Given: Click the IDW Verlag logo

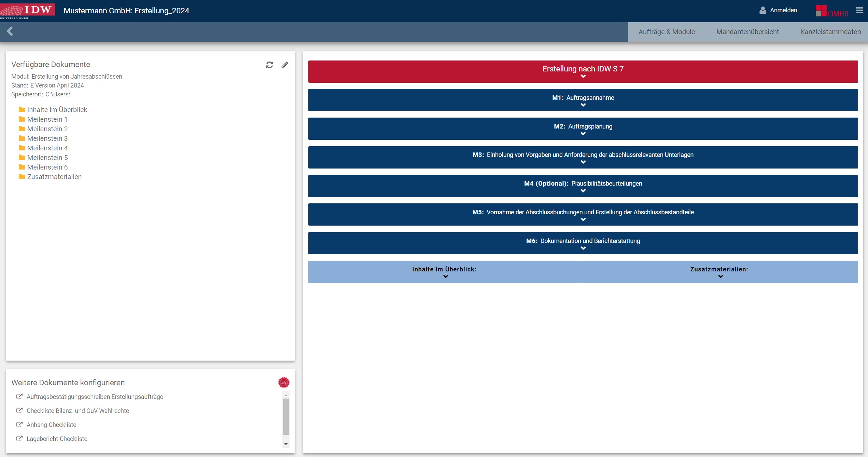Looking at the screenshot, I should [x=27, y=11].
